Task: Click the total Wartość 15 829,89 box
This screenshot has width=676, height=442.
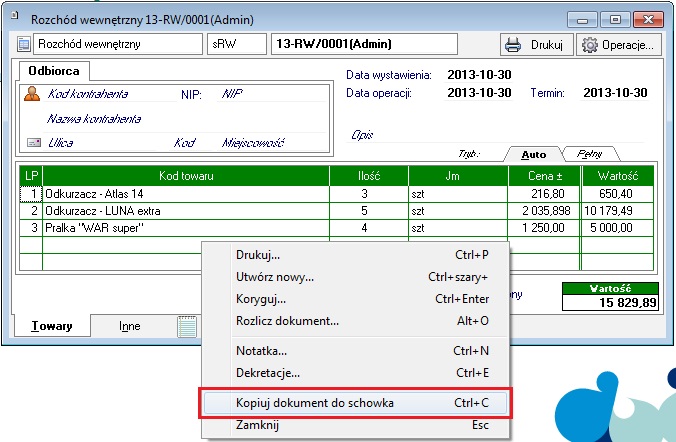Action: pyautogui.click(x=610, y=302)
